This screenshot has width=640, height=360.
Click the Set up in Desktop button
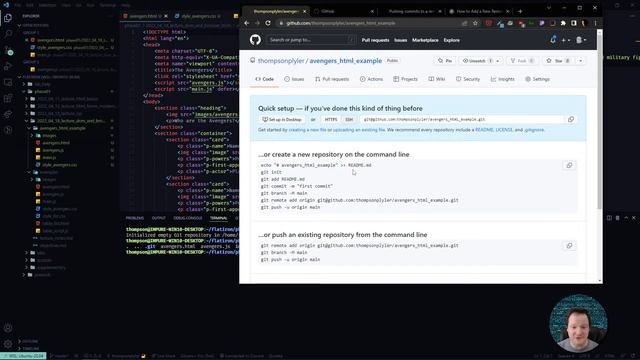coord(282,120)
